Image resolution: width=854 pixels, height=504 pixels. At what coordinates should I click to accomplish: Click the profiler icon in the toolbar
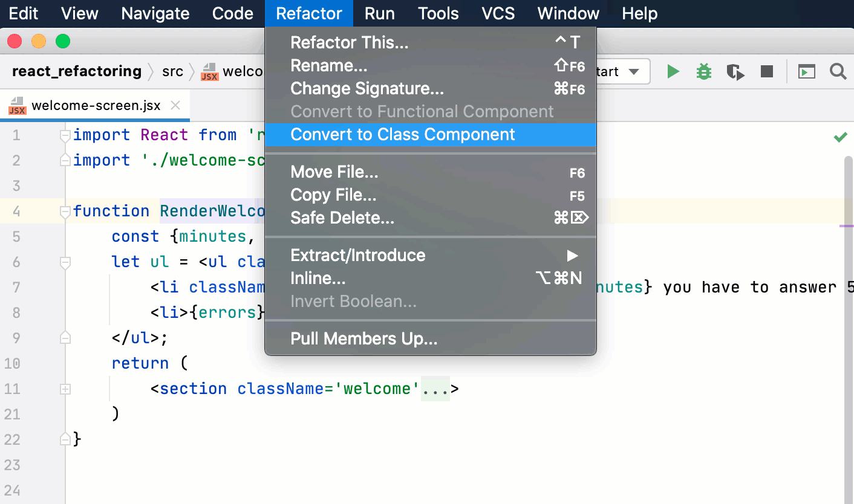click(x=735, y=71)
